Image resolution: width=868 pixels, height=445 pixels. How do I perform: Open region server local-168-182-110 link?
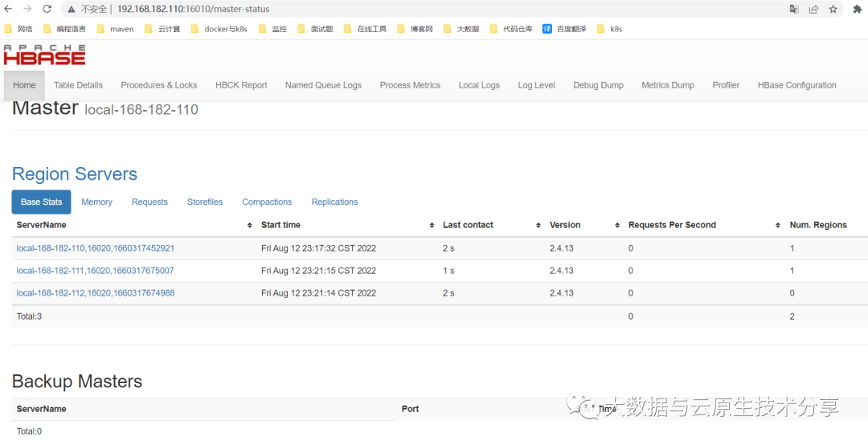pos(96,248)
